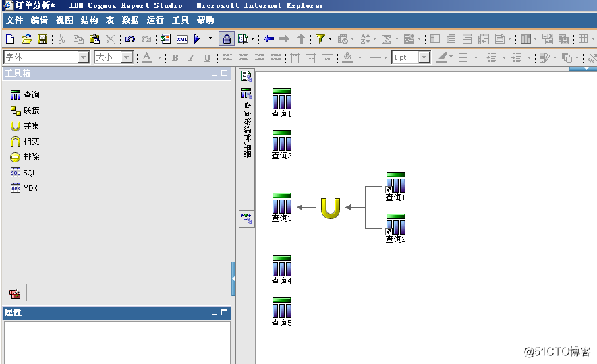Viewport: 597px width, 364px height.
Task: Select the yellow union operator icon
Action: point(331,208)
